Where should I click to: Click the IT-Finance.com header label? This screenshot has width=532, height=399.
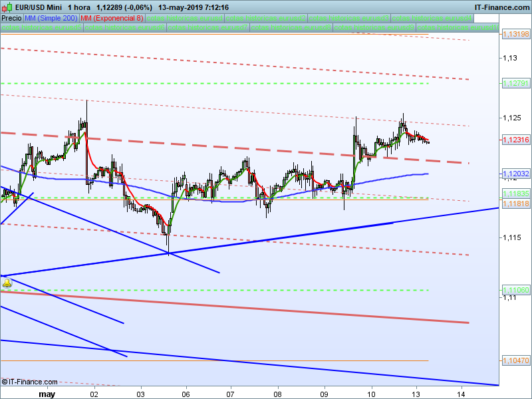coord(502,7)
